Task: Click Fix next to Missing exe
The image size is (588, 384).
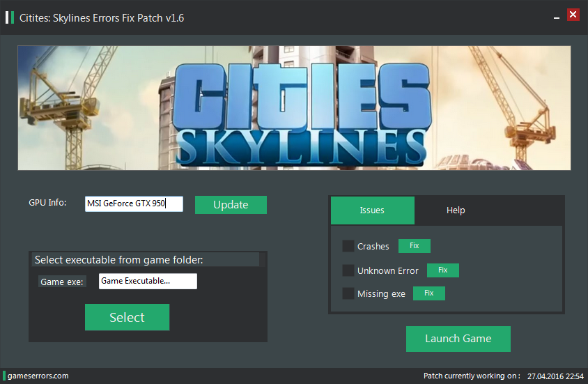Action: (x=429, y=293)
